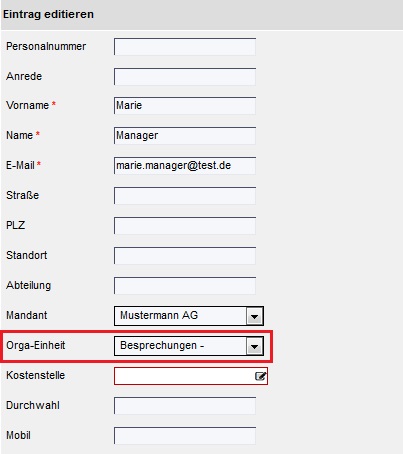Edit the Name field containing Manager
The image size is (403, 454).
pyautogui.click(x=185, y=136)
